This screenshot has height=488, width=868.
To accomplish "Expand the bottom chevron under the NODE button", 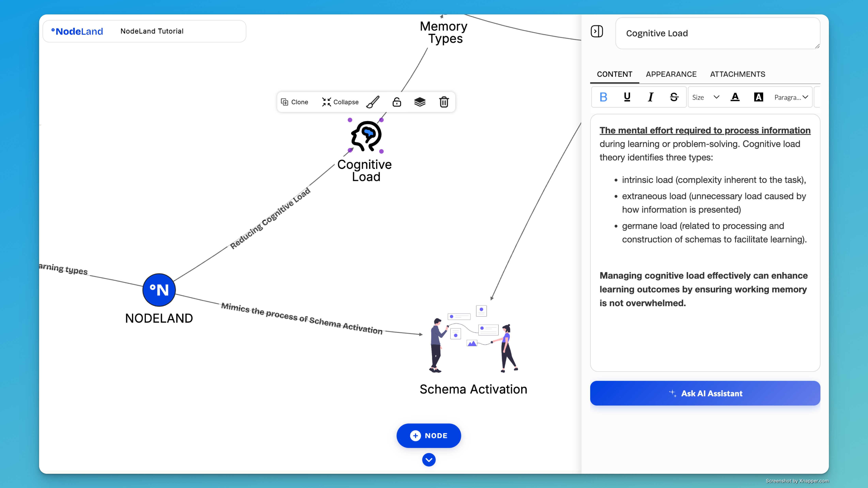I will (429, 460).
